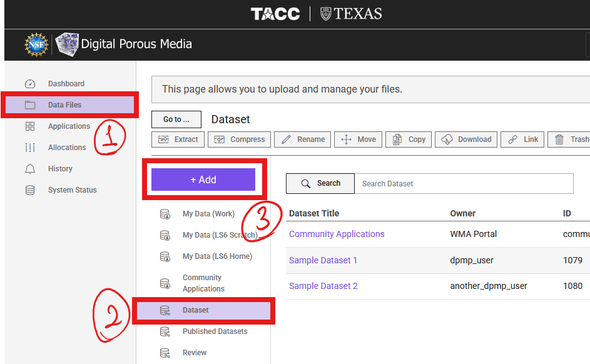Select My Data (LS6 Home) system
Screen dimensions: 590x364
point(218,256)
